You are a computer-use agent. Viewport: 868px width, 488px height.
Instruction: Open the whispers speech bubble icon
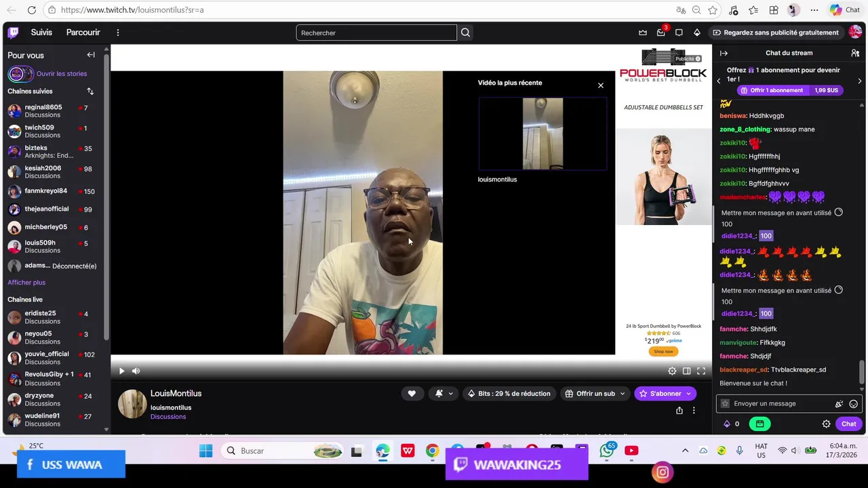tap(679, 33)
